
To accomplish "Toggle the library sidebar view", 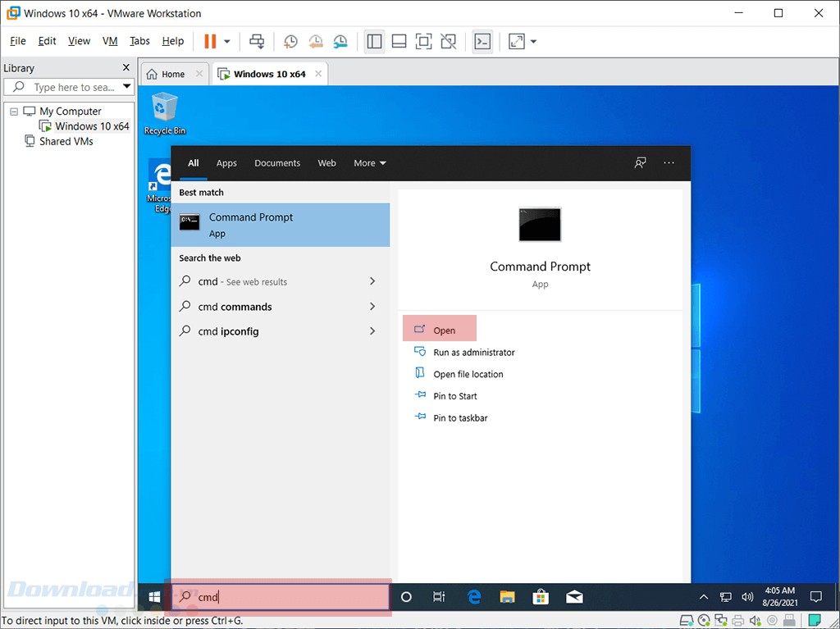I will (x=375, y=41).
